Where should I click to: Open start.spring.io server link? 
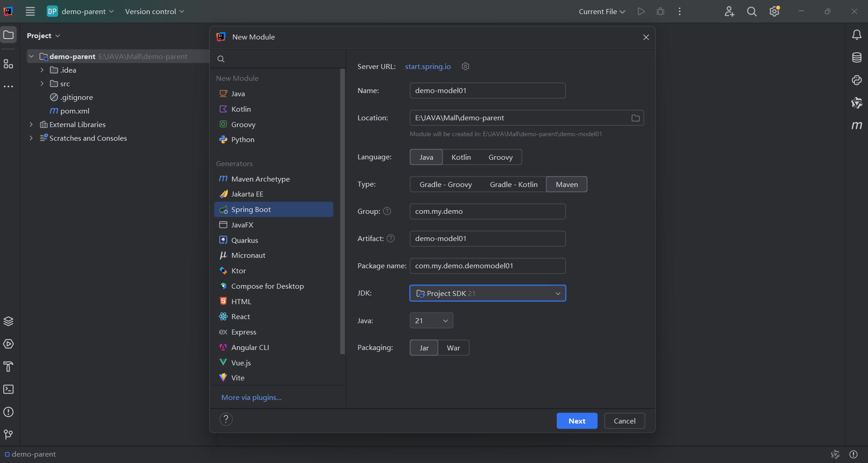coord(428,66)
